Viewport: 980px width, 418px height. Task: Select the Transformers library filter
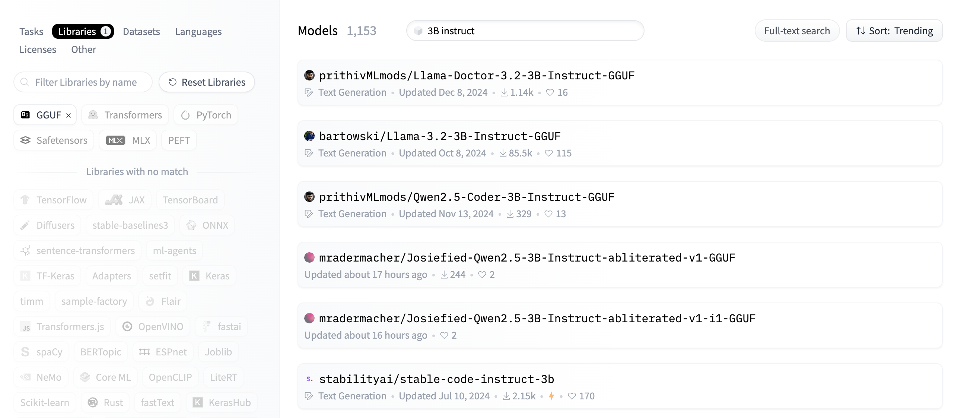pos(125,115)
